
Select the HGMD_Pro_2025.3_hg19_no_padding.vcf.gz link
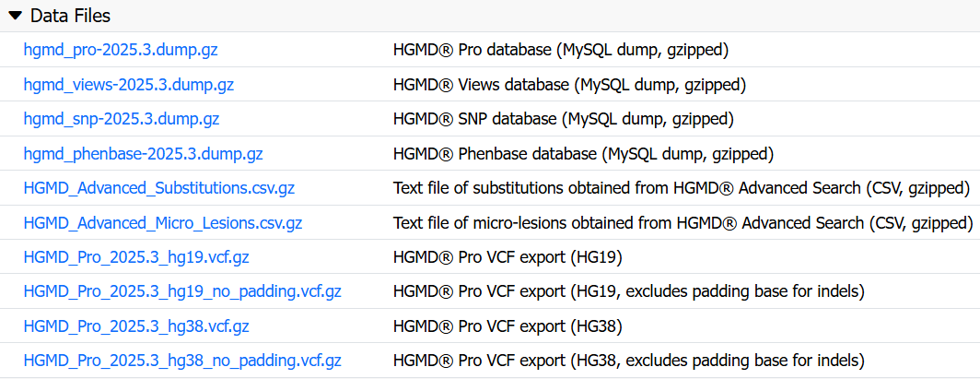(x=182, y=291)
